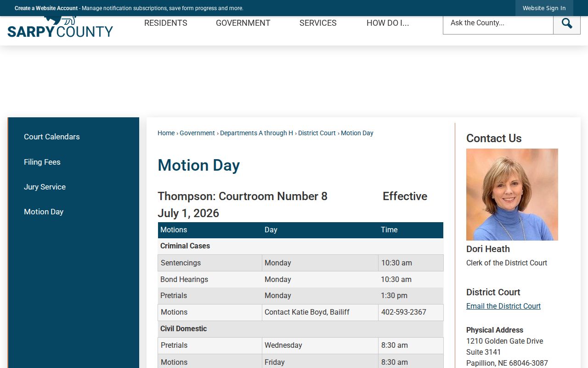This screenshot has width=588, height=368.
Task: Click the Sarpy County logo
Action: pos(60,27)
